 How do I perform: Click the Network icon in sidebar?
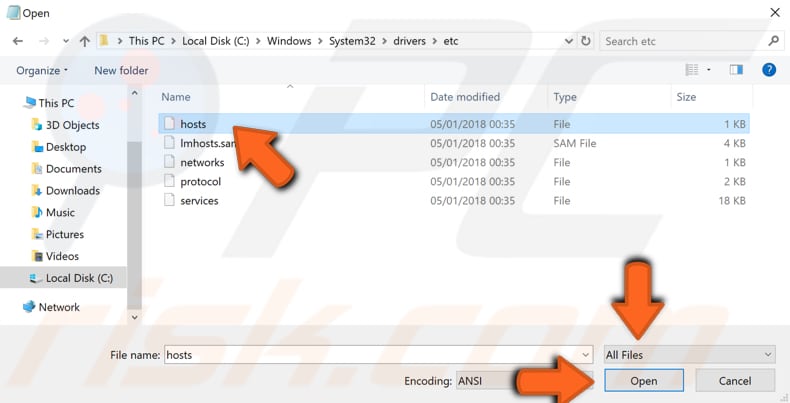pyautogui.click(x=29, y=306)
